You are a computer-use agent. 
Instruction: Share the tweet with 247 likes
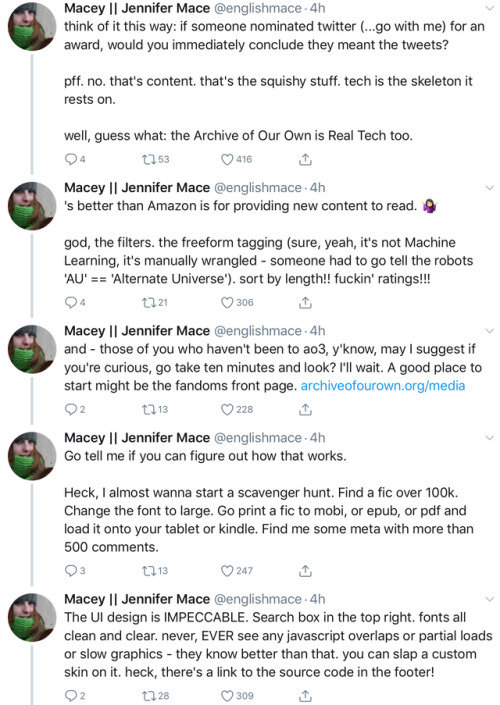(x=305, y=571)
